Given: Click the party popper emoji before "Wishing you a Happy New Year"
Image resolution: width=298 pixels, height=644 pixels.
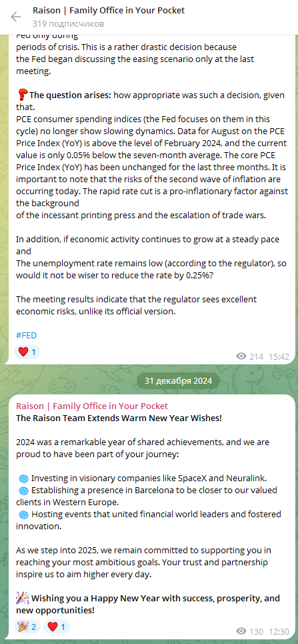Looking at the screenshot, I should (23, 598).
